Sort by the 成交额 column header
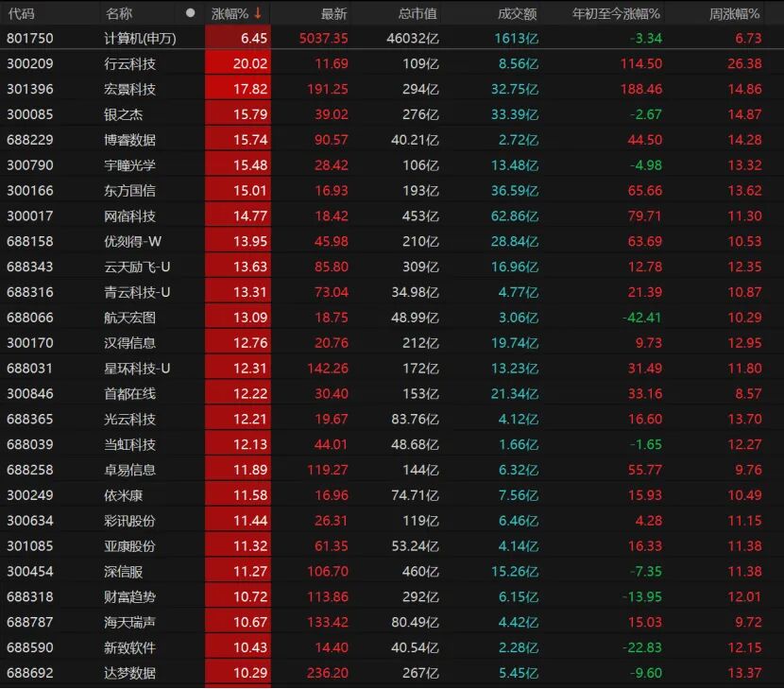This screenshot has width=784, height=689. (517, 13)
